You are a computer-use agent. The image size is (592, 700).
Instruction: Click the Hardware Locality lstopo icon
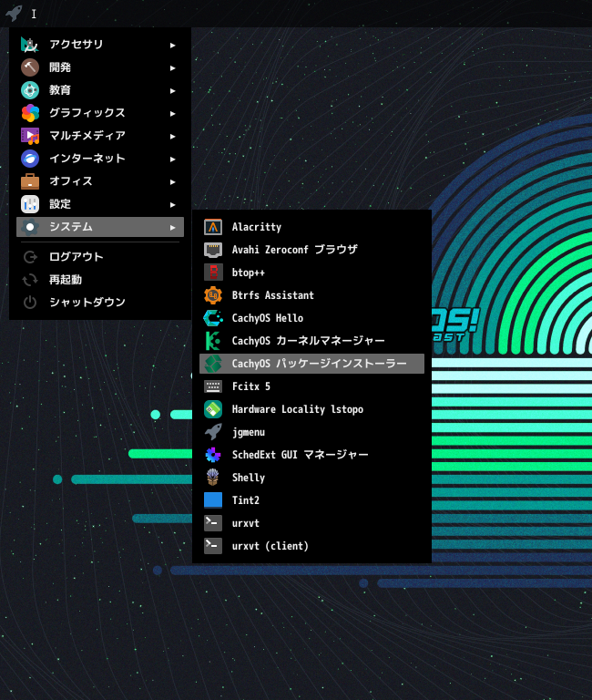click(213, 409)
